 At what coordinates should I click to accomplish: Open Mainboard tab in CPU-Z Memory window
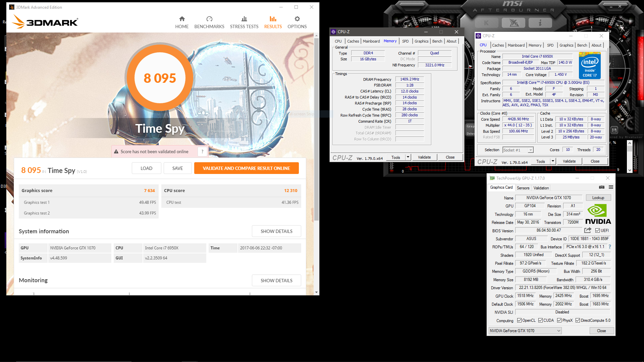[x=371, y=41]
